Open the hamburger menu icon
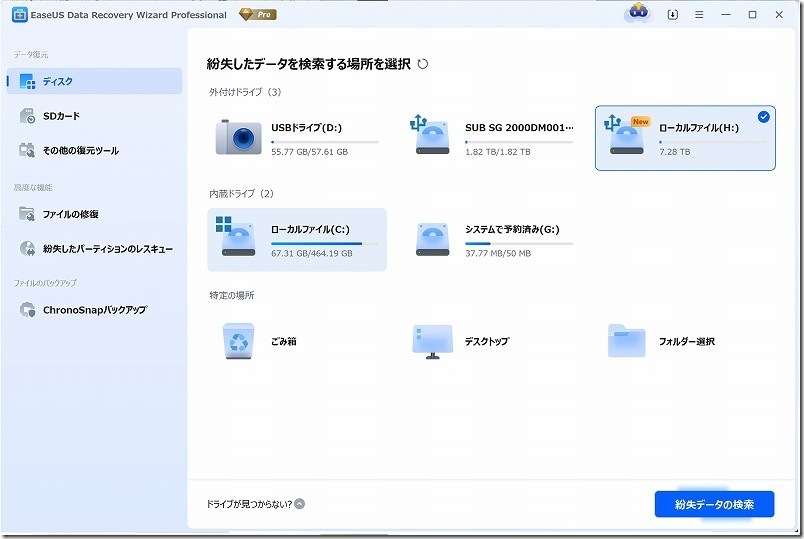804x539 pixels. pos(699,15)
